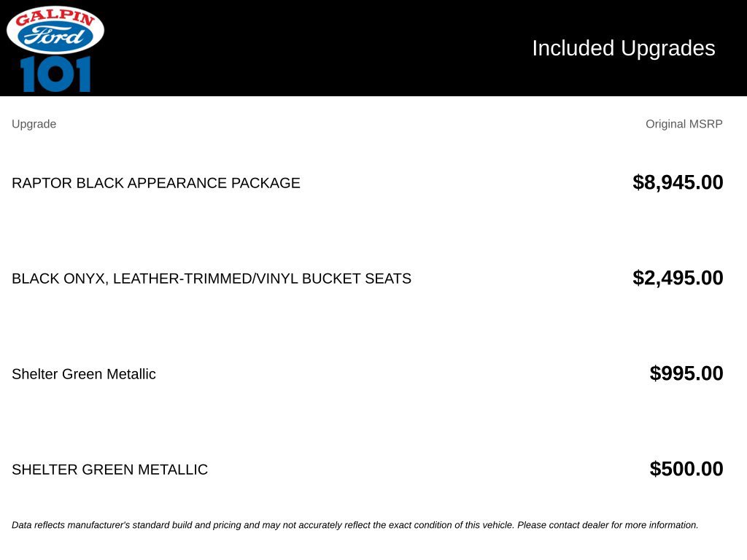Screen dimensions: 747x560
Task: Click the $2,495.00 price
Action: 678,278
